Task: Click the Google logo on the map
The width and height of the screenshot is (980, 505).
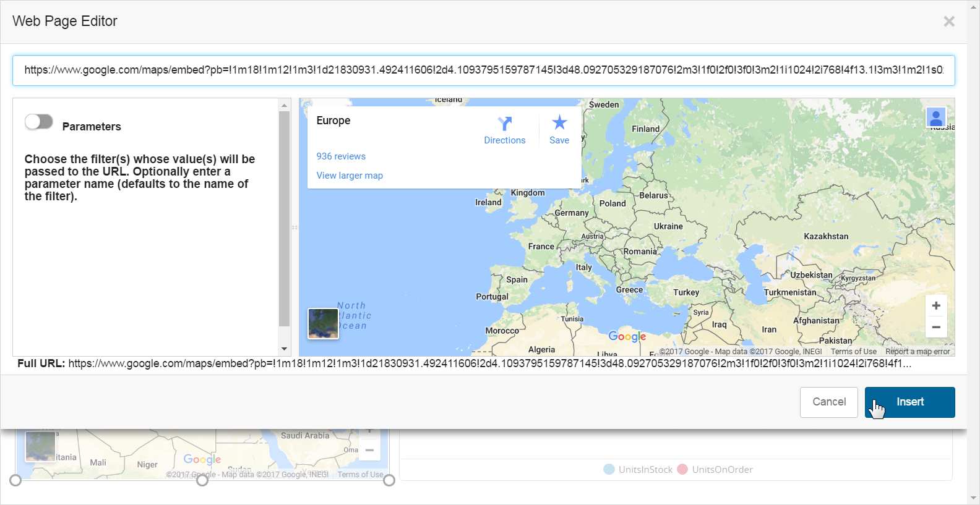Action: click(627, 336)
